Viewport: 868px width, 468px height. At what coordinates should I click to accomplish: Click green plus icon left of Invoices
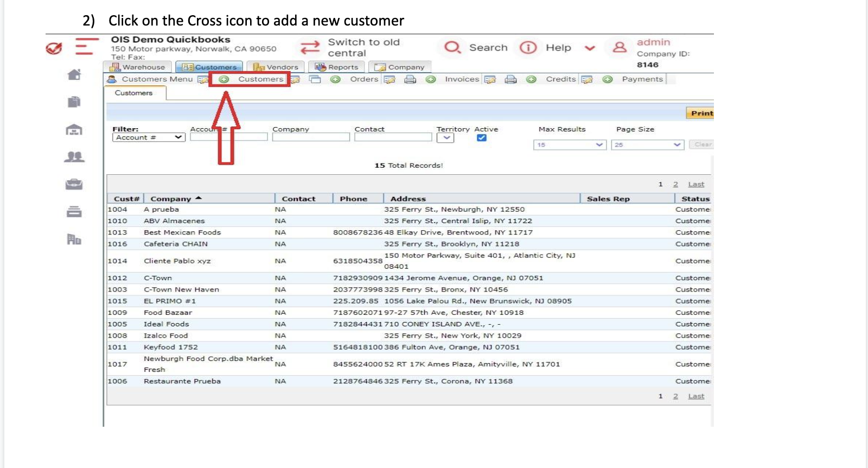[x=431, y=79]
